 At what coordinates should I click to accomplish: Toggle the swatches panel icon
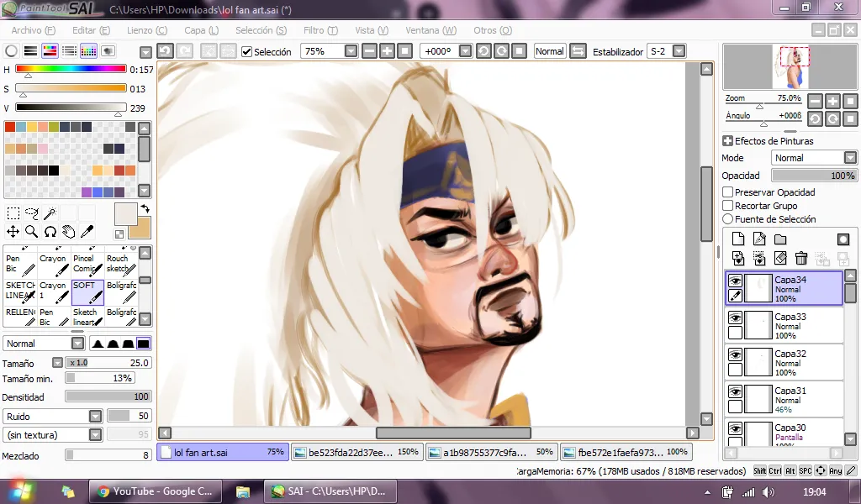click(88, 51)
